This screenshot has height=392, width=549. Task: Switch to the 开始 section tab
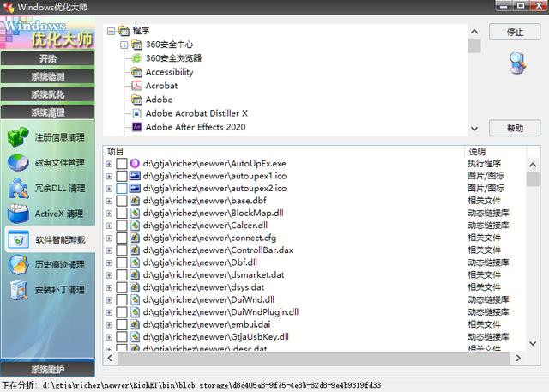pyautogui.click(x=48, y=58)
